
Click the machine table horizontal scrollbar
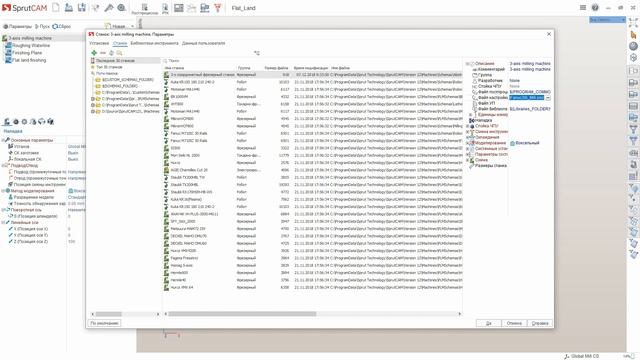242,314
